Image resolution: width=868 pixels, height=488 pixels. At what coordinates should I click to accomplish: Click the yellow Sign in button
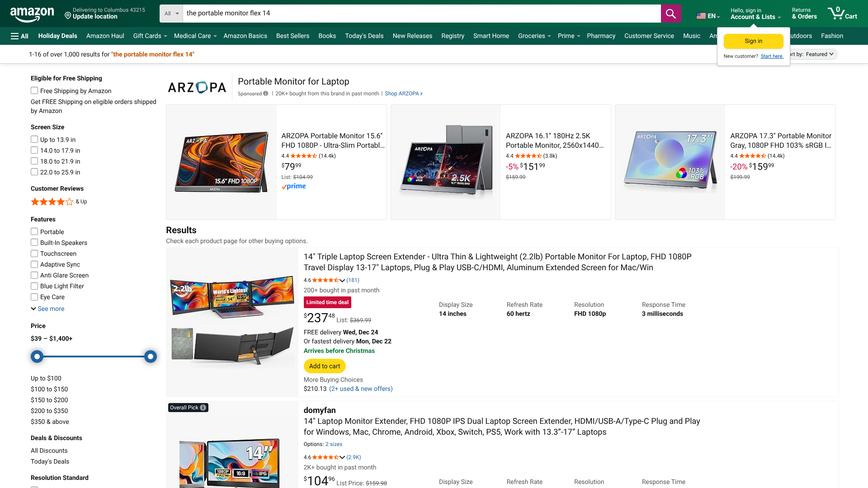click(753, 41)
